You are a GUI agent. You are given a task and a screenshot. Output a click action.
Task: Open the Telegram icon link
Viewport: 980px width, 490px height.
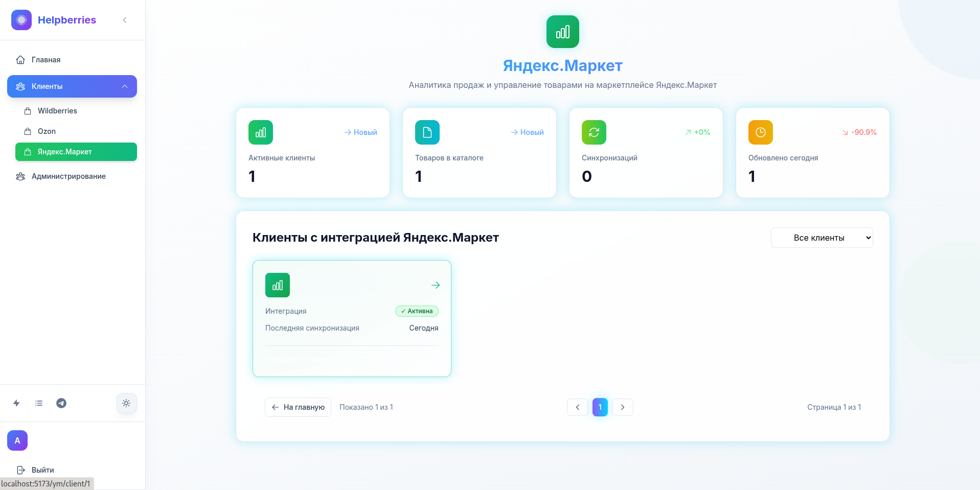pyautogui.click(x=61, y=403)
